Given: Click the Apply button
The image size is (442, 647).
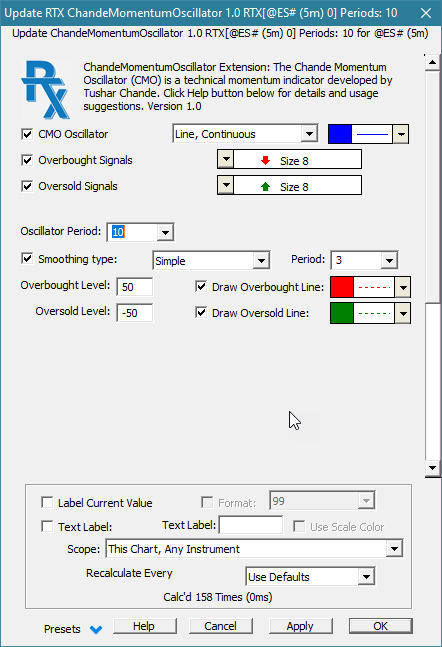Looking at the screenshot, I should (300, 626).
